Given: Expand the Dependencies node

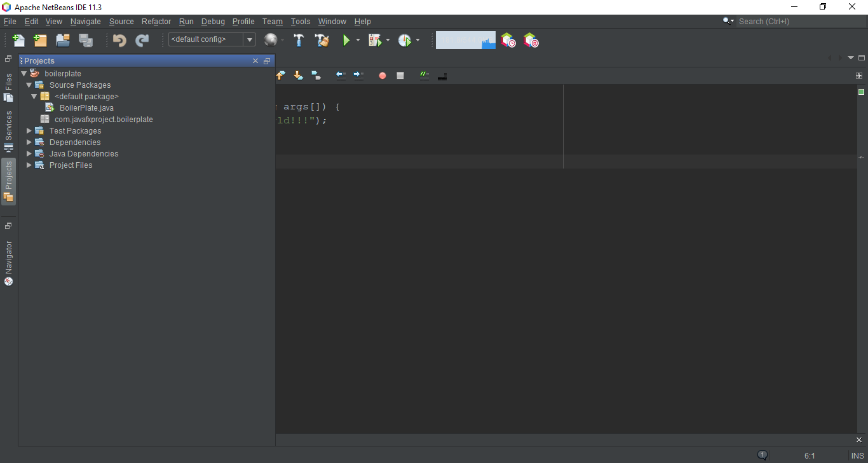Looking at the screenshot, I should pyautogui.click(x=29, y=142).
